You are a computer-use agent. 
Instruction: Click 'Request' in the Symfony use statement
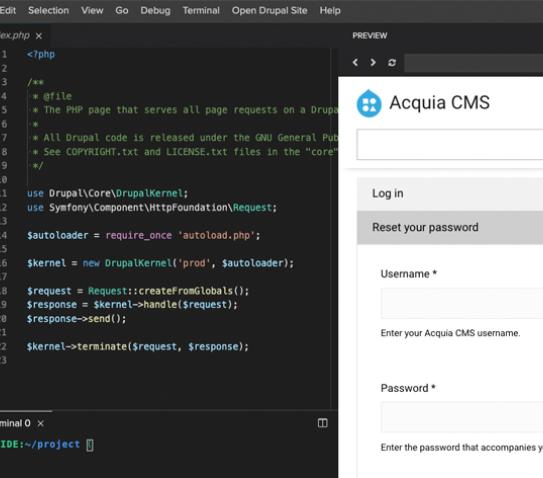[x=252, y=207]
